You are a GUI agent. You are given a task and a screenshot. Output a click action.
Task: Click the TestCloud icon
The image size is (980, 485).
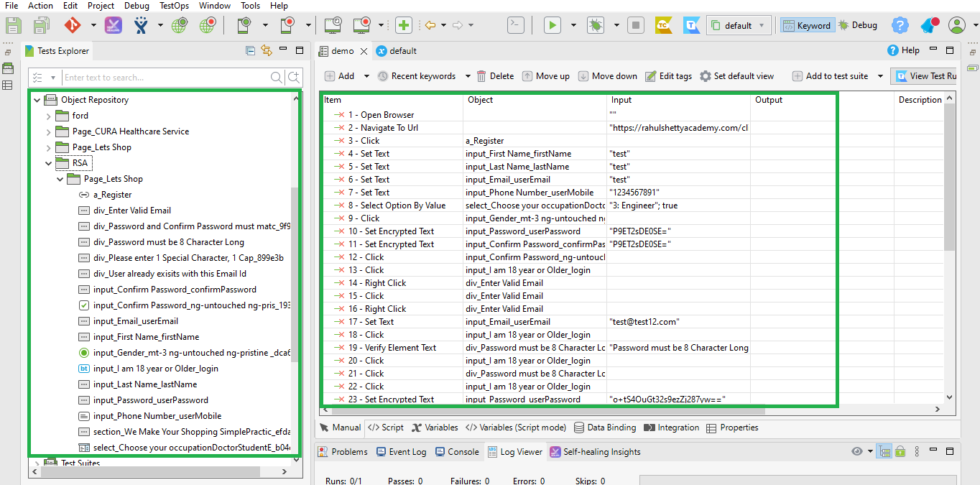662,24
